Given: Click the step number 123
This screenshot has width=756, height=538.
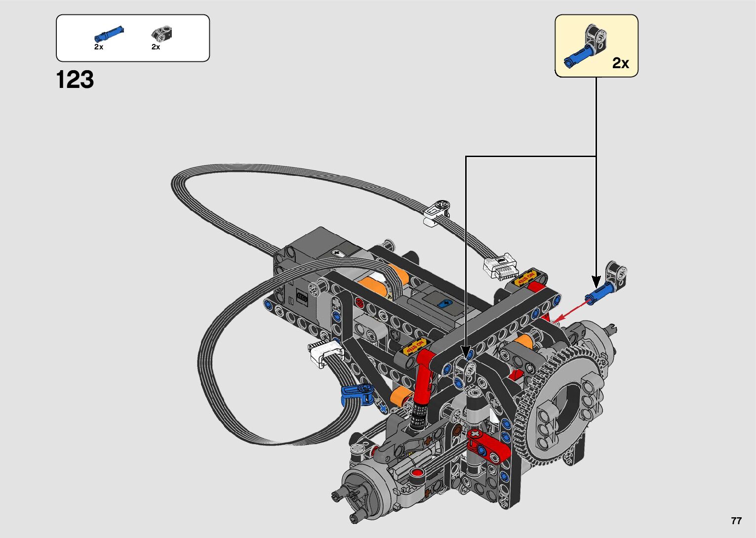Looking at the screenshot, I should click(x=75, y=80).
